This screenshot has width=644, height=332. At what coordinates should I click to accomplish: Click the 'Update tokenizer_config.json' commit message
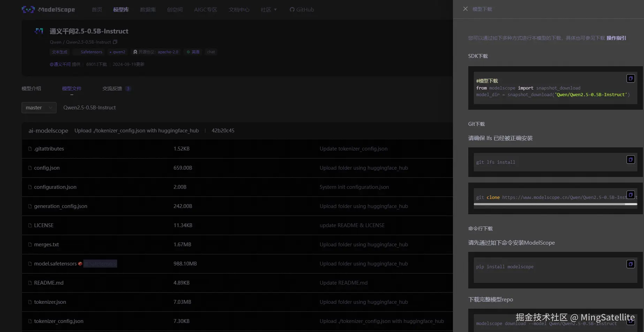click(354, 149)
